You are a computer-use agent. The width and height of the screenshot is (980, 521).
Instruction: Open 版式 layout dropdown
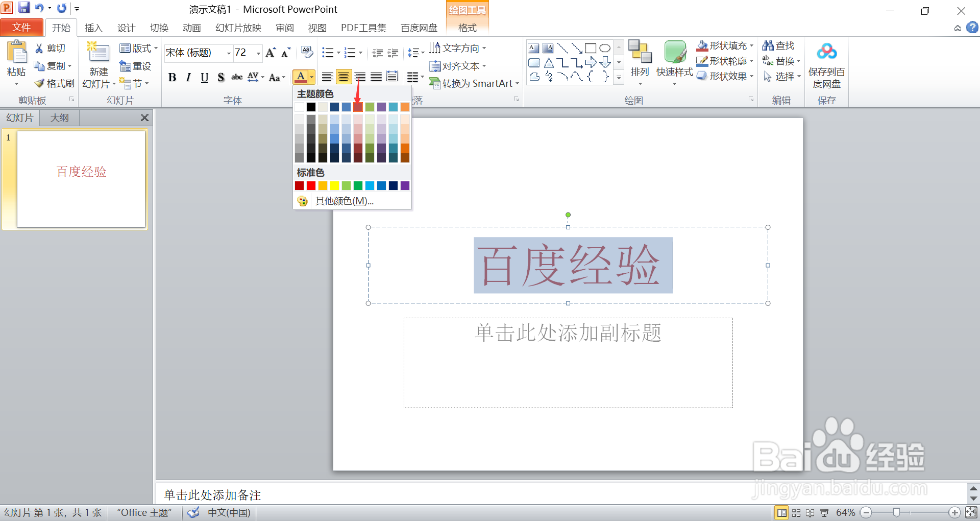tap(139, 49)
